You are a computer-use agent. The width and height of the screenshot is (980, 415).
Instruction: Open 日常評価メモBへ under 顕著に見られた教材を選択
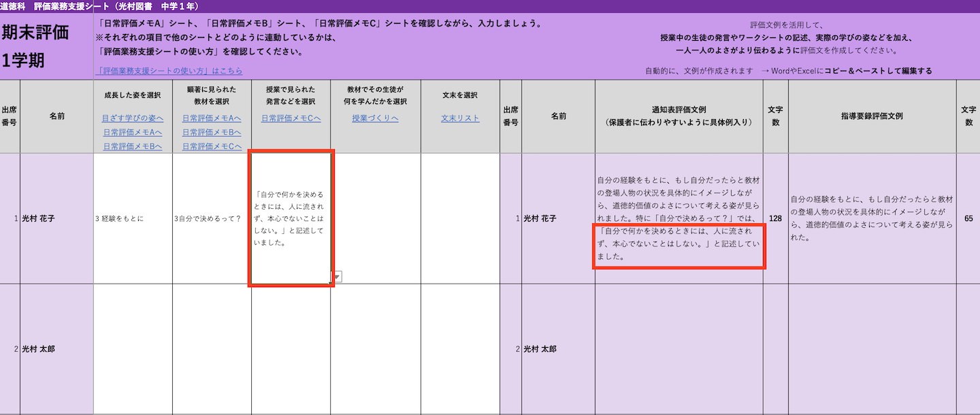click(212, 132)
